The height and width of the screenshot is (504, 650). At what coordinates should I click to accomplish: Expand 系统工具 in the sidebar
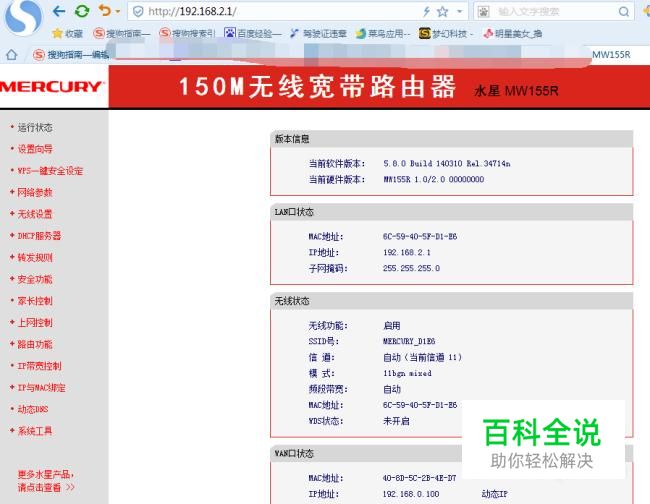pos(35,431)
